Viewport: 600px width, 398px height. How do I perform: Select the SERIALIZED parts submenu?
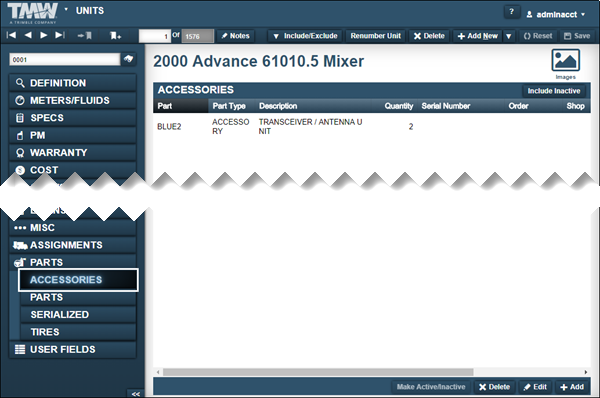pos(78,315)
